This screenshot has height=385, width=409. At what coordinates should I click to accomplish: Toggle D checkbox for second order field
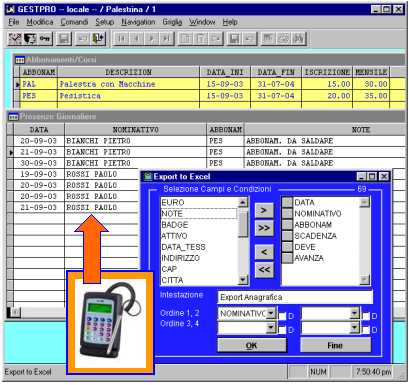pos(366,316)
